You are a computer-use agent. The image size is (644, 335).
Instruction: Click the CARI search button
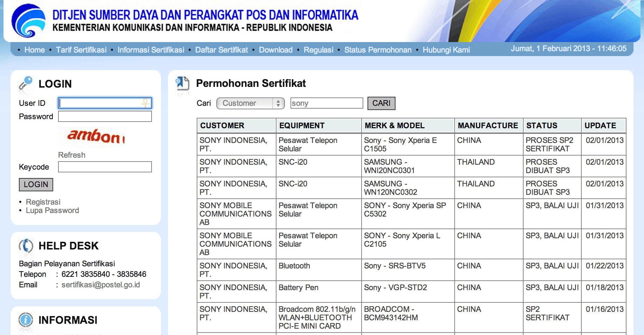tap(381, 103)
